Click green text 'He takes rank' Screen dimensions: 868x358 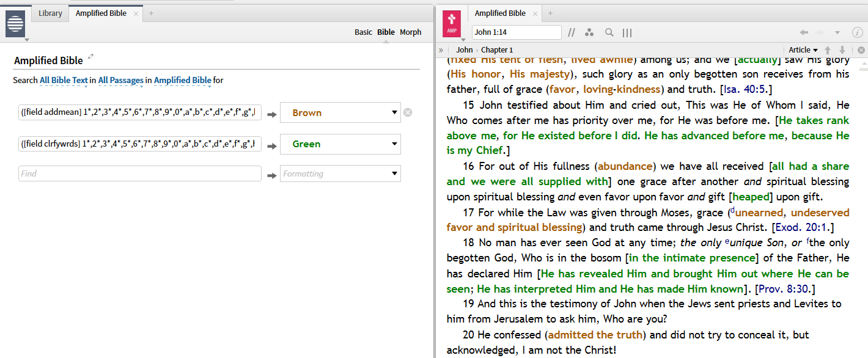(814, 120)
